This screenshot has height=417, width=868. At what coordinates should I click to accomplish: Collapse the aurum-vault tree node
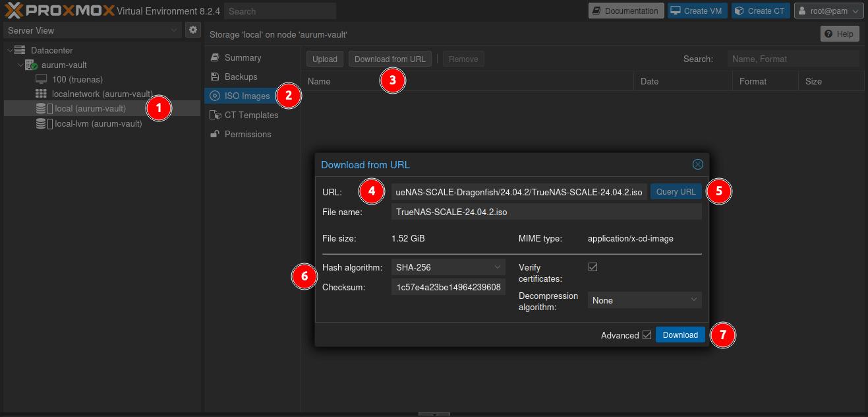(x=20, y=65)
